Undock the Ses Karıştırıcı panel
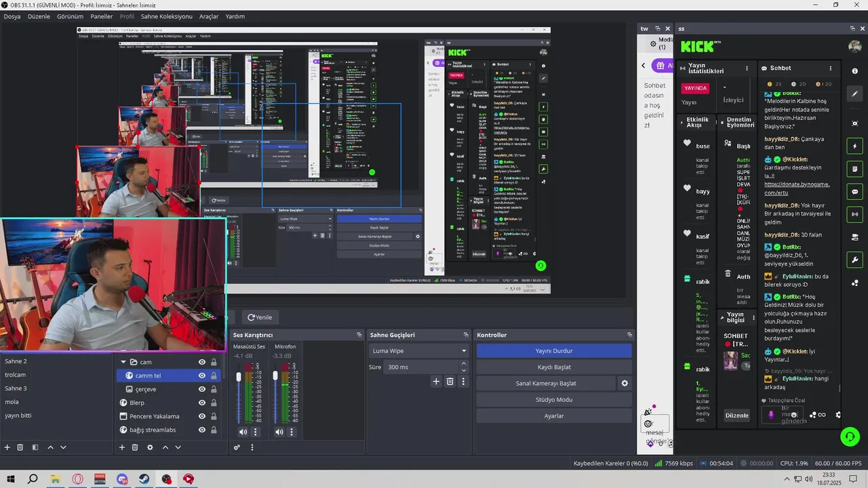This screenshot has height=488, width=868. coord(359,335)
